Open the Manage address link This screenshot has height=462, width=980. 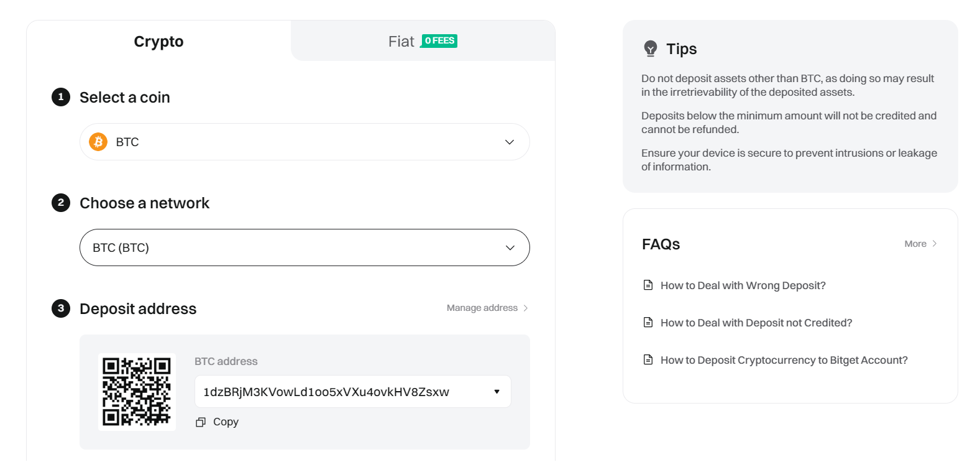pos(482,308)
